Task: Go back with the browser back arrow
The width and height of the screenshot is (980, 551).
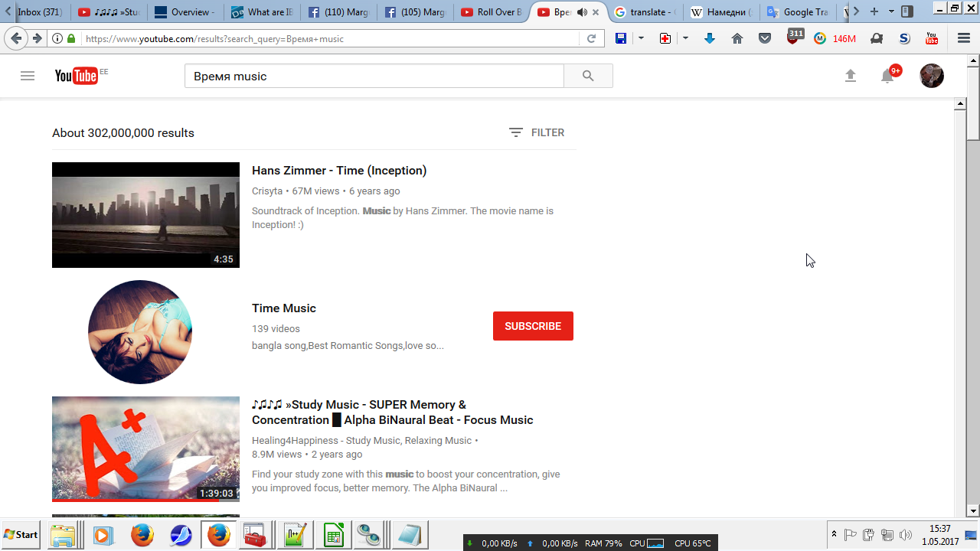Action: (16, 38)
